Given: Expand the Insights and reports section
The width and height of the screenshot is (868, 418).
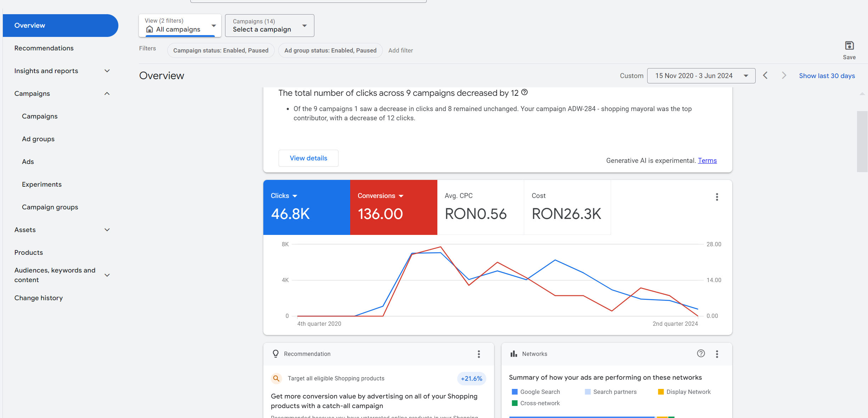Looking at the screenshot, I should [107, 71].
